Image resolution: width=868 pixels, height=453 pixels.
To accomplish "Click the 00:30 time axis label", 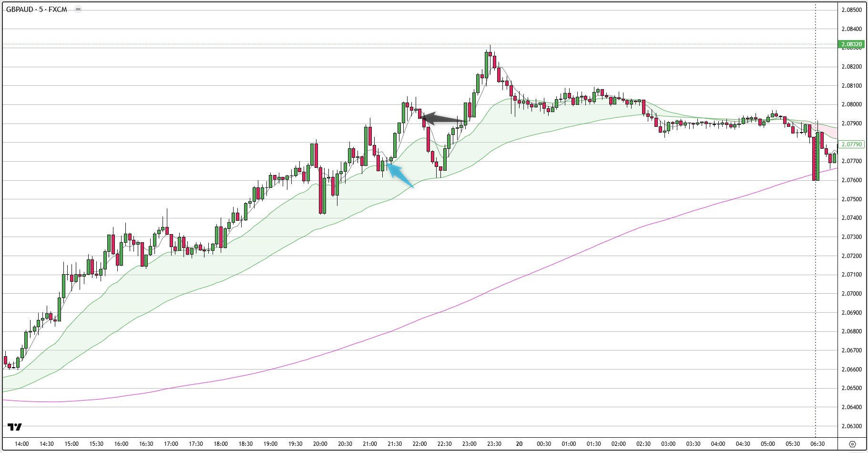I will point(544,444).
